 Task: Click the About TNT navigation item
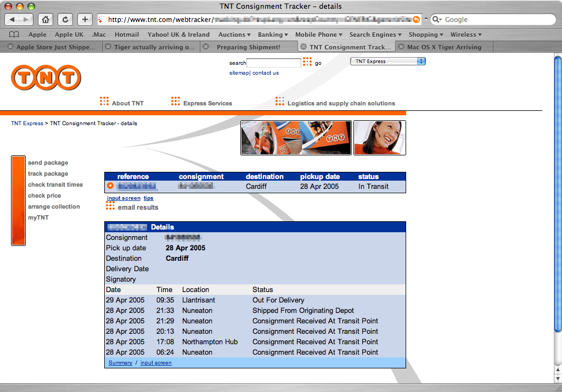(127, 103)
